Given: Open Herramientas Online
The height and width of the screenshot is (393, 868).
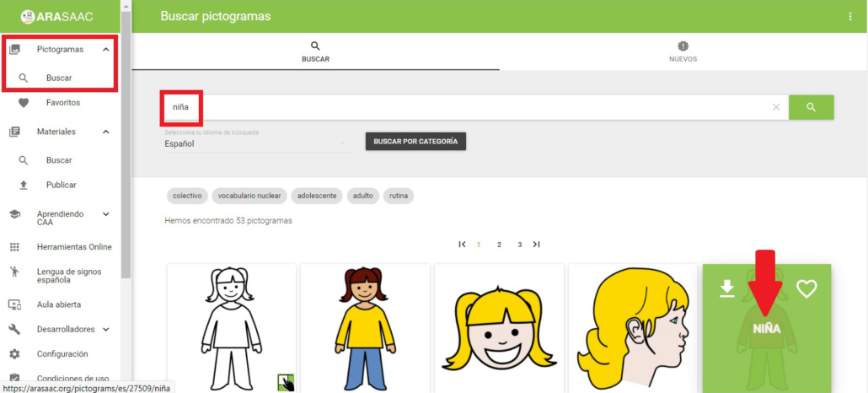Looking at the screenshot, I should [74, 247].
